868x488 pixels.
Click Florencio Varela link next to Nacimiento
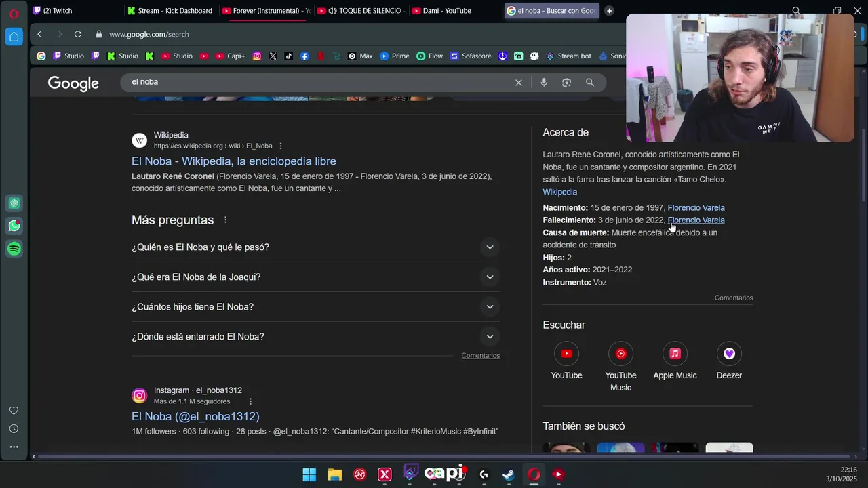point(696,207)
